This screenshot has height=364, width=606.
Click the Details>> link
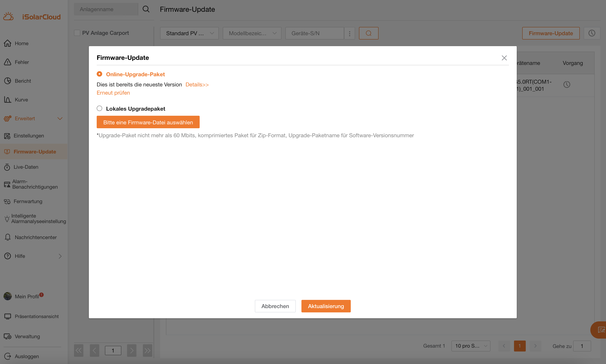(197, 85)
